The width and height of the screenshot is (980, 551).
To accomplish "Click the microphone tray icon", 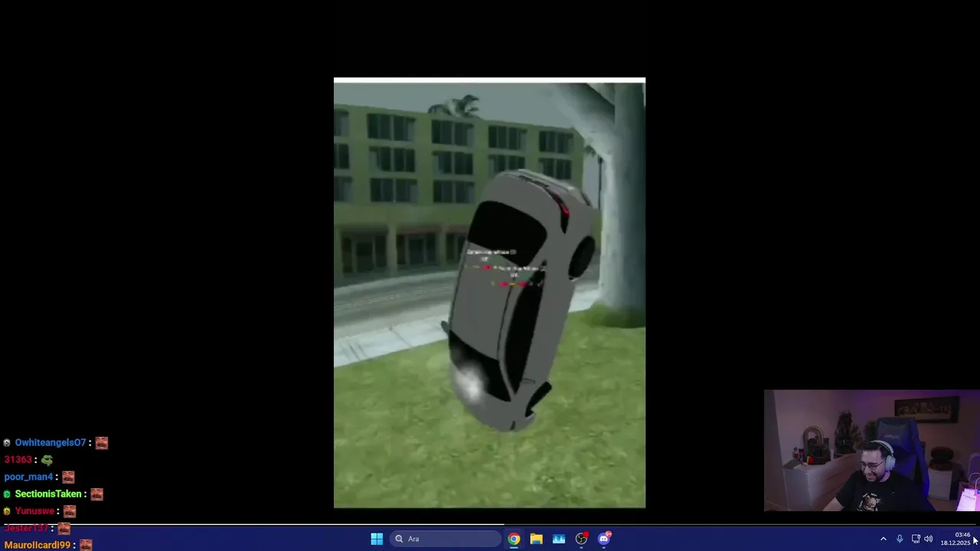I will coord(900,539).
